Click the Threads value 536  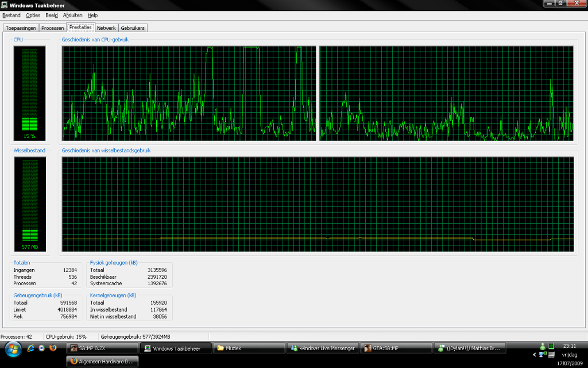tap(73, 277)
